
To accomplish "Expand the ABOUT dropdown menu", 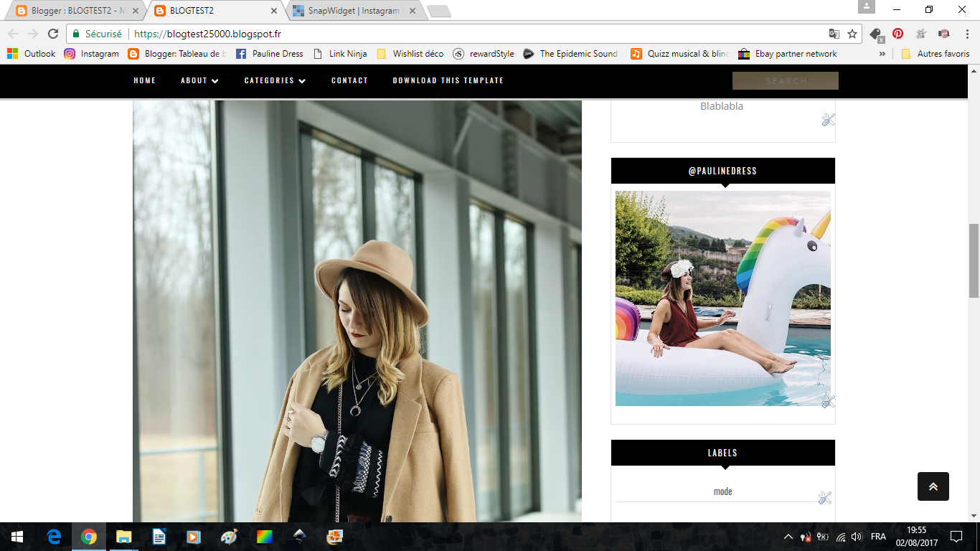I will pyautogui.click(x=199, y=81).
